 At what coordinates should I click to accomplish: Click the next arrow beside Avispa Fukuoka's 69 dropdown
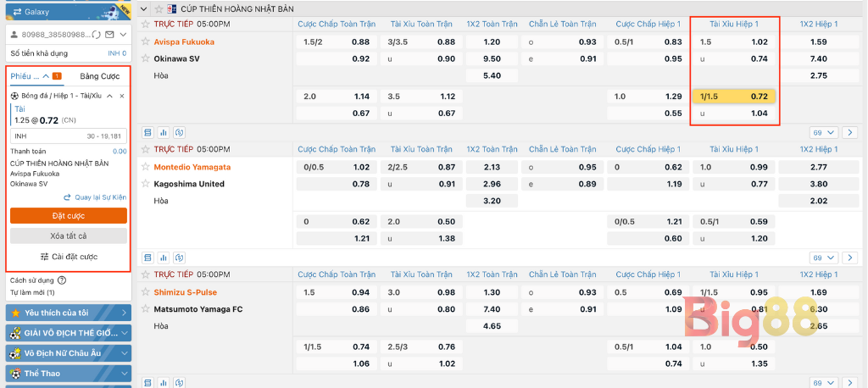pyautogui.click(x=849, y=133)
